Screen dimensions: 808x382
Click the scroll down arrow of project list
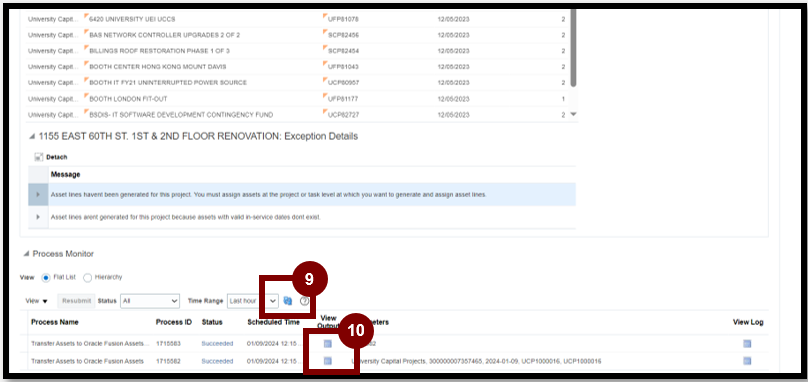[574, 114]
